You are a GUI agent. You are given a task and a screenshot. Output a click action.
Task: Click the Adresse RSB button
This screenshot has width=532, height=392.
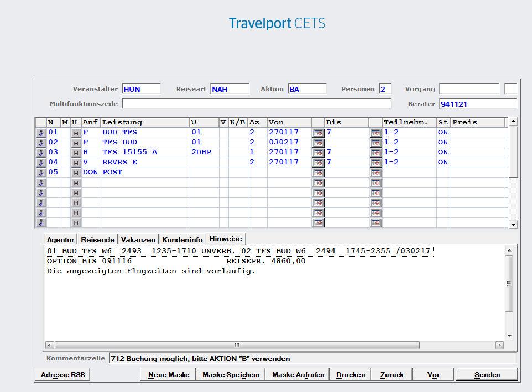[63, 375]
